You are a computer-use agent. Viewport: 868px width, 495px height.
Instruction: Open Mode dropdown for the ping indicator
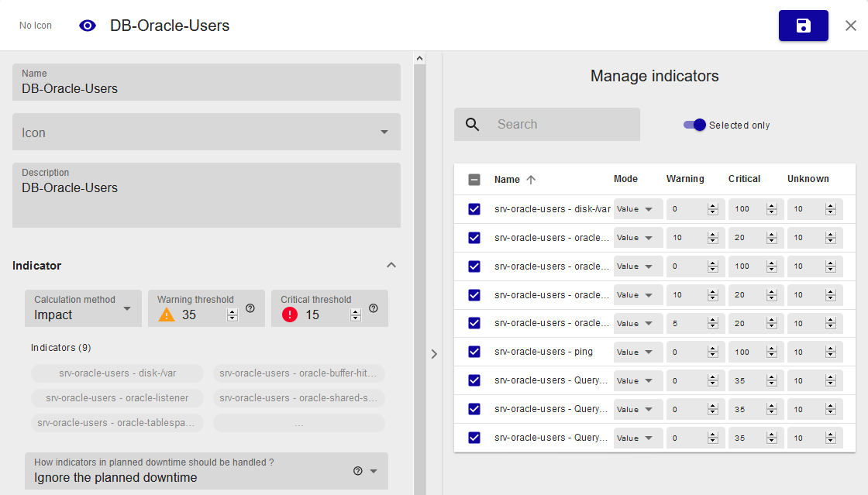[x=638, y=352]
